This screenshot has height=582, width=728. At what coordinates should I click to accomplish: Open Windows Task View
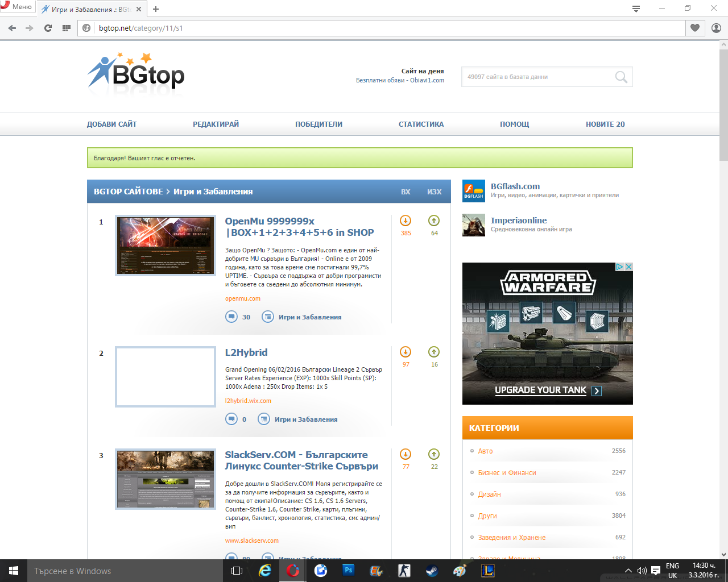point(237,571)
